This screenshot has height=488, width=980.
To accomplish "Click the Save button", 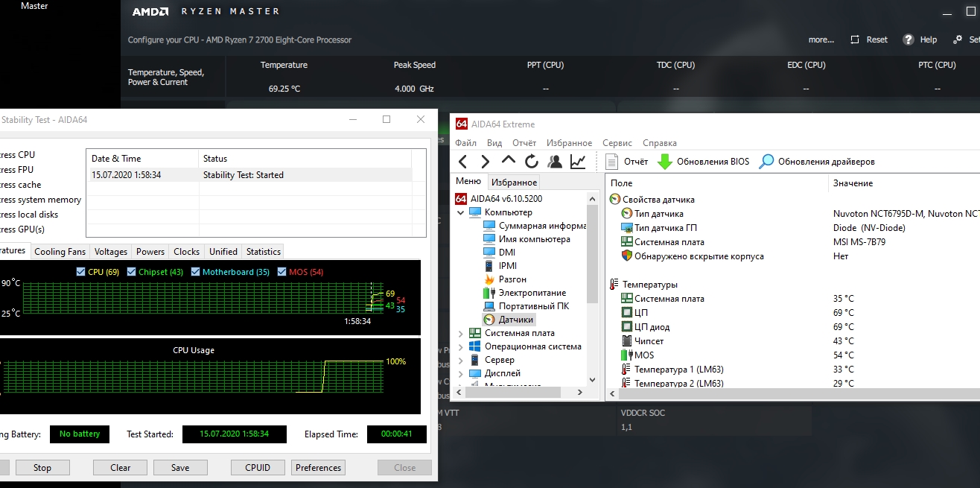I will [x=180, y=468].
